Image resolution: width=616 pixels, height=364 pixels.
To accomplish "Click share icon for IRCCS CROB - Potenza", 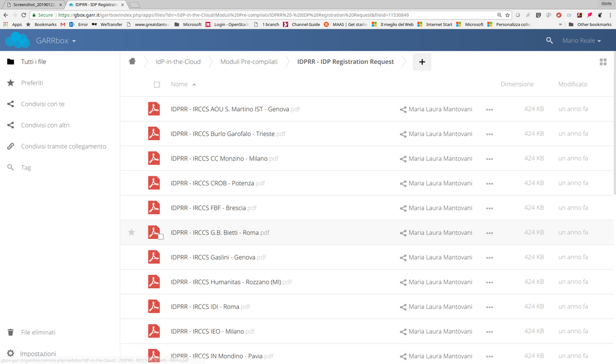I will tap(403, 184).
